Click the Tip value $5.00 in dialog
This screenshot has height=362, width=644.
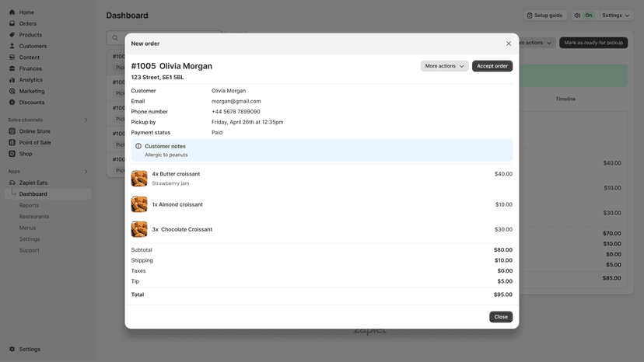click(x=505, y=281)
